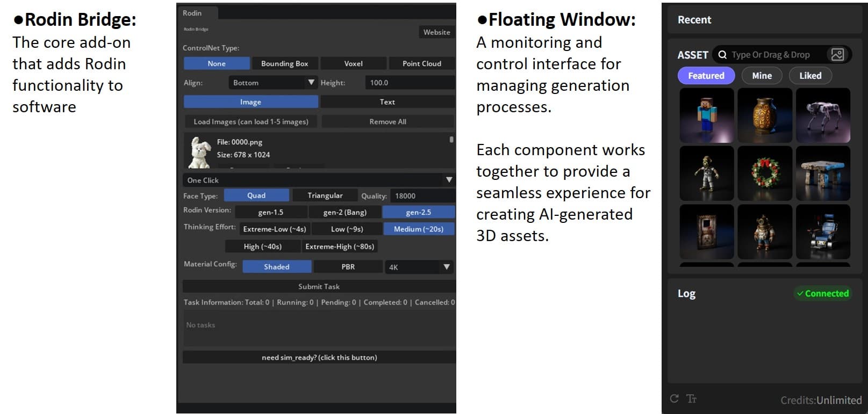Set Thinking Effort to Low (~9s)
The width and height of the screenshot is (868, 414).
tap(347, 229)
